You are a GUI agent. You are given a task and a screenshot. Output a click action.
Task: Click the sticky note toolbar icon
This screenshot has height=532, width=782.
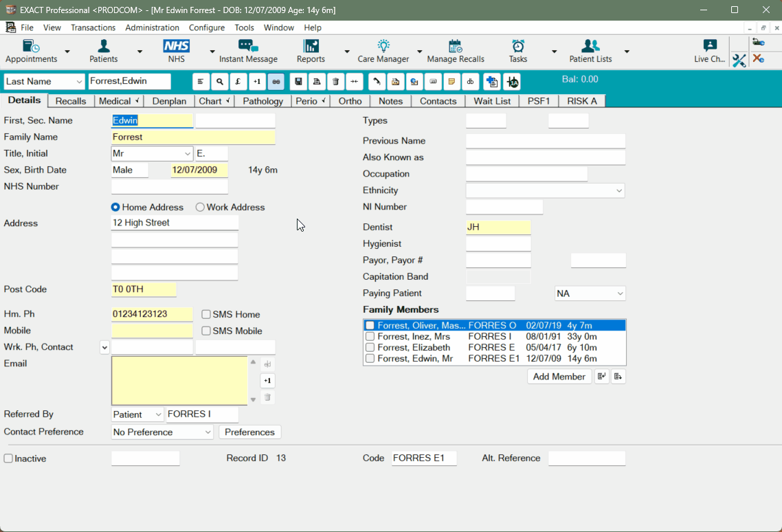(x=452, y=81)
